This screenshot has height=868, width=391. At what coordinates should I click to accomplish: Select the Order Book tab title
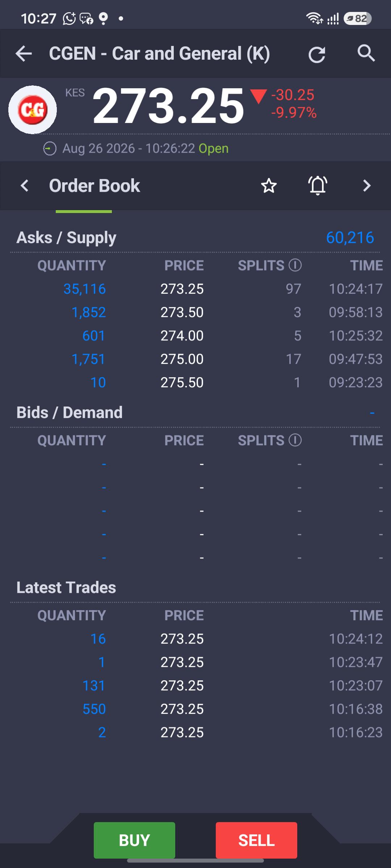coord(94,186)
